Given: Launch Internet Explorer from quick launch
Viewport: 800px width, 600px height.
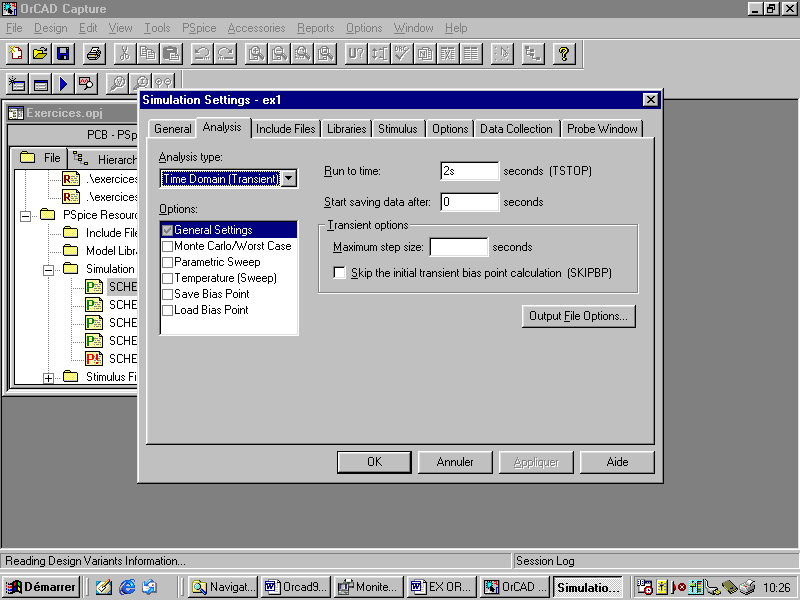Looking at the screenshot, I should [127, 587].
